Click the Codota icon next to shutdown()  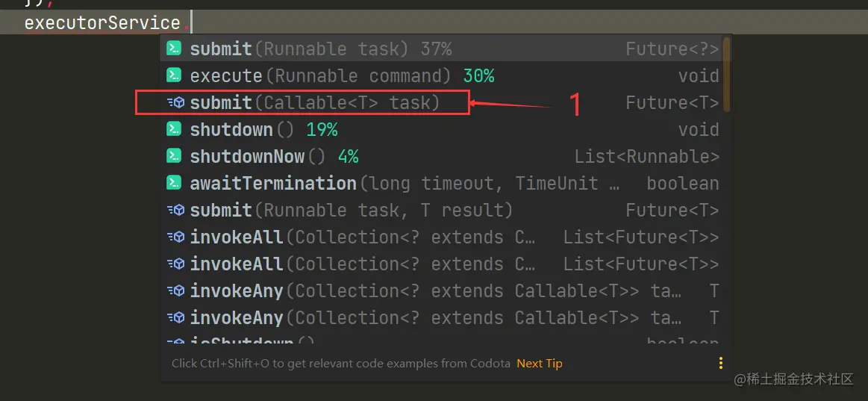coord(174,129)
